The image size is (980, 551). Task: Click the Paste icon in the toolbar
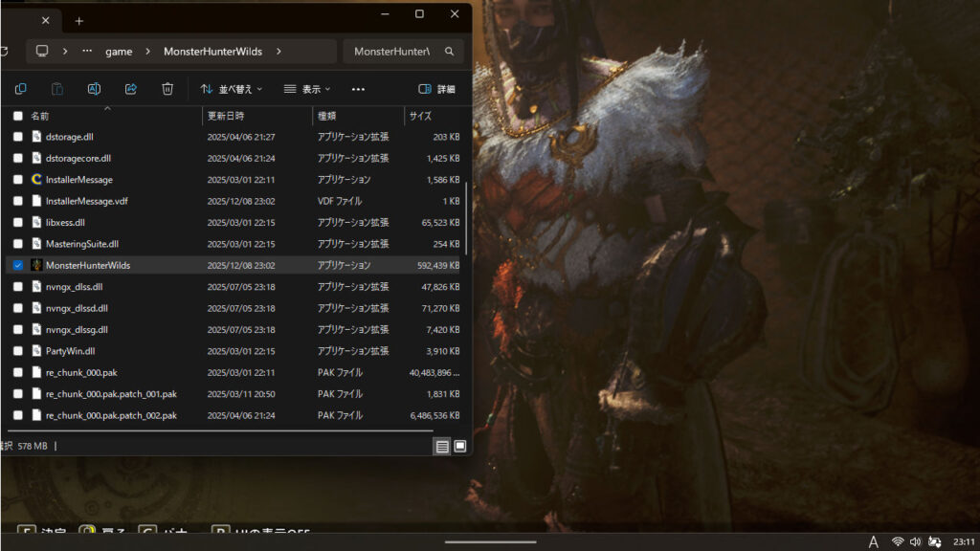(x=56, y=88)
